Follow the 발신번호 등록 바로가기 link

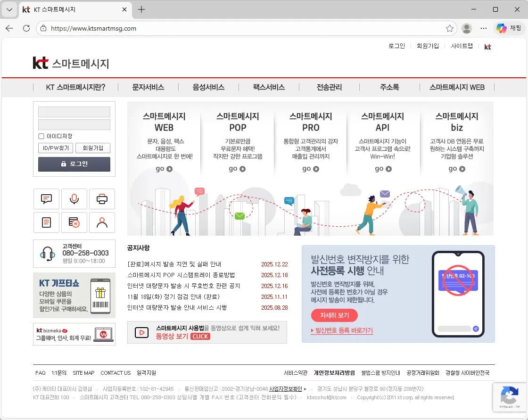tap(342, 331)
